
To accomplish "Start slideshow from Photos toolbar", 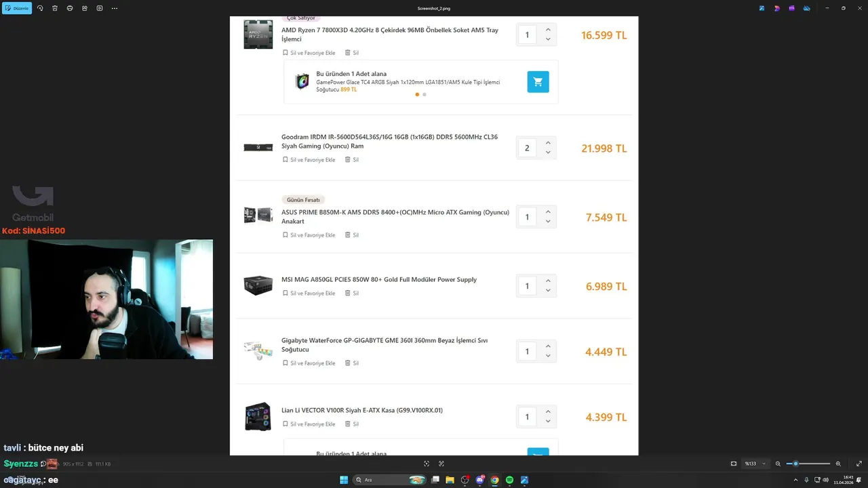I will (100, 8).
